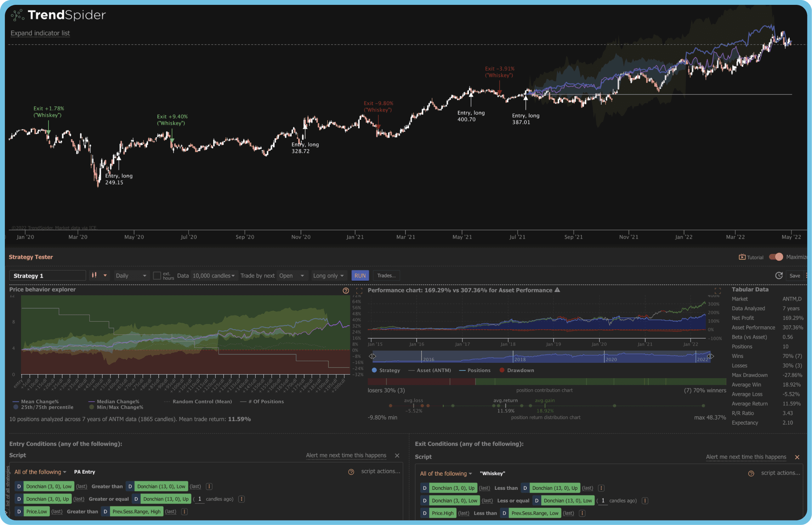Enable the ext. hours checkbox
This screenshot has height=525, width=812.
[157, 275]
